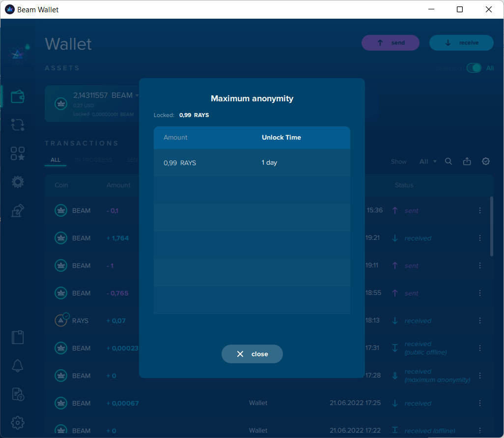The height and width of the screenshot is (438, 504).
Task: Select the ALL transactions tab
Action: [56, 160]
